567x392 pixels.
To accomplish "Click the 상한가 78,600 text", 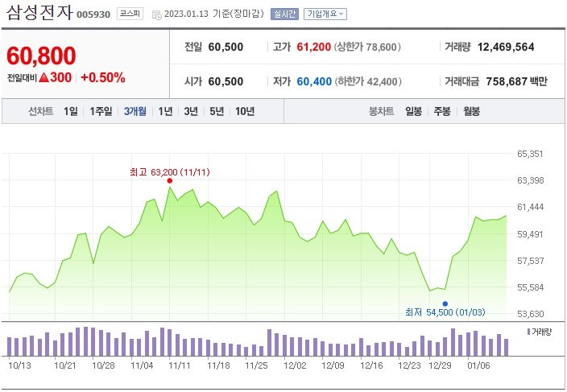I will pyautogui.click(x=367, y=47).
